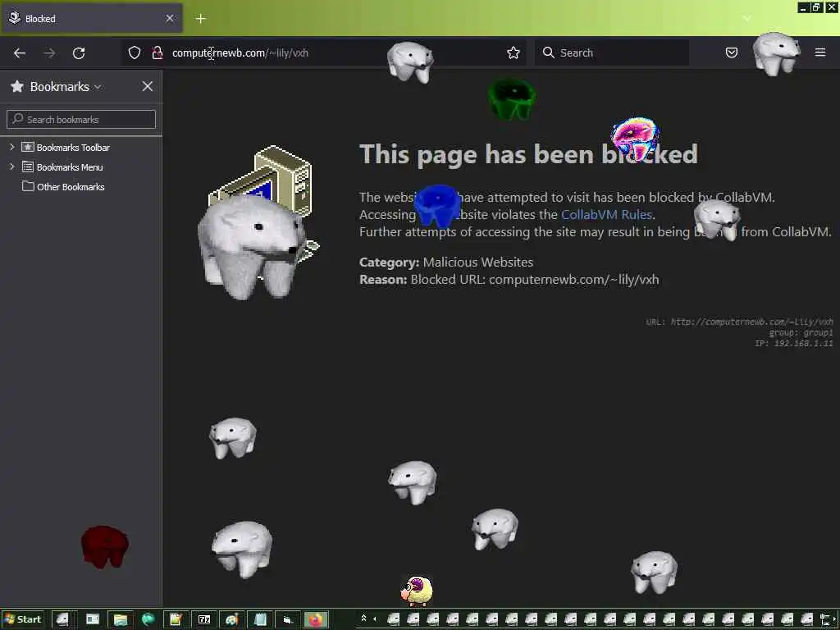840x630 pixels.
Task: Show site security info via lock icon
Action: click(x=157, y=52)
